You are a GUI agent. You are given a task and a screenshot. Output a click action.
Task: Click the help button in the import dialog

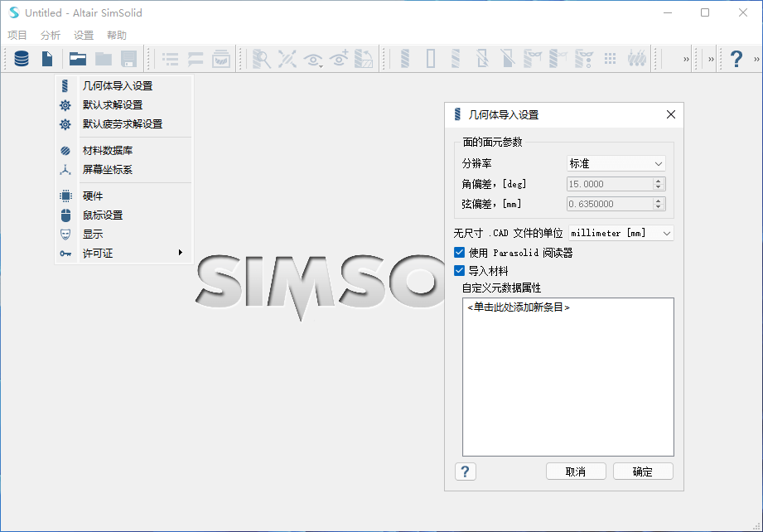click(466, 472)
